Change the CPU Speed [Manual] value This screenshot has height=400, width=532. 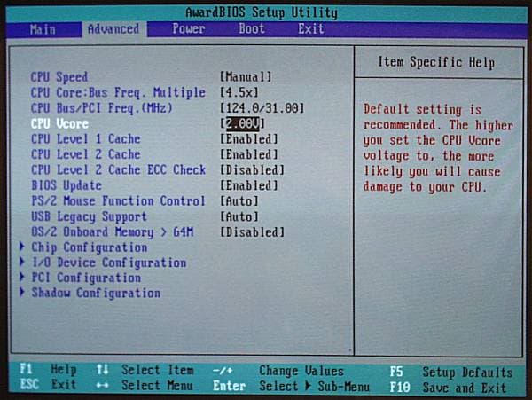click(246, 76)
